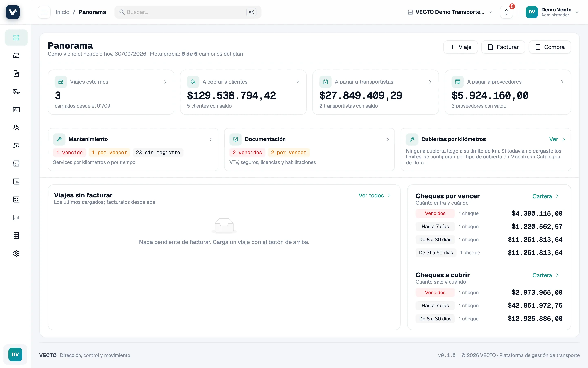Open the Mantenimiento card chevron
The height and width of the screenshot is (368, 588).
(x=211, y=139)
